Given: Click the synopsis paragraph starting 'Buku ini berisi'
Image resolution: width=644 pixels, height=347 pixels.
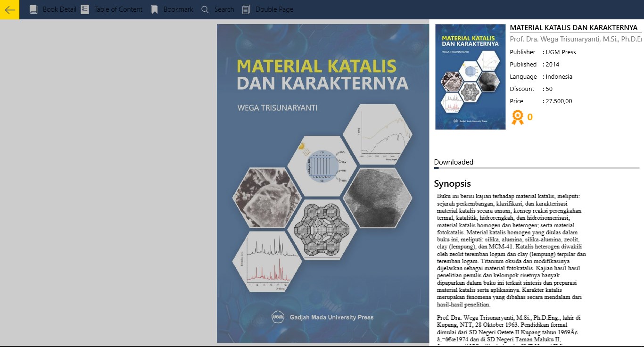Looking at the screenshot, I should pos(511,250).
